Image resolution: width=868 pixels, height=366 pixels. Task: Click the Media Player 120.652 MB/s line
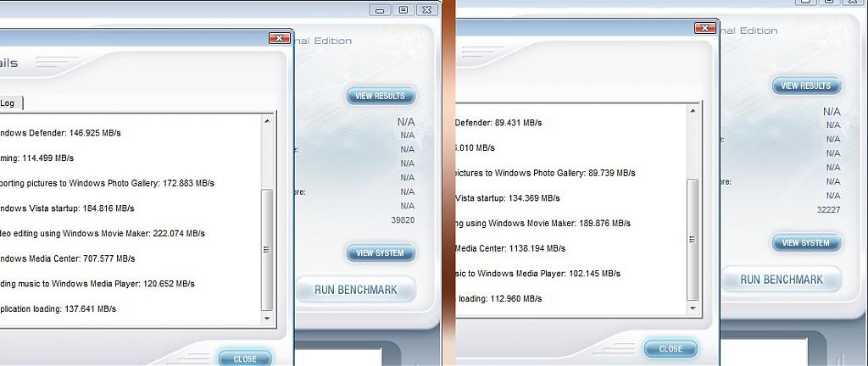coord(97,284)
